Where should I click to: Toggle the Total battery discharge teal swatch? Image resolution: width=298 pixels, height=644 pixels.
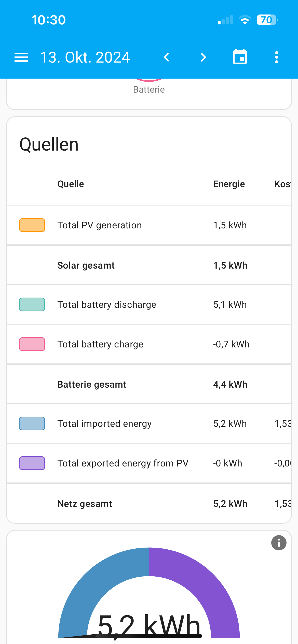coord(32,304)
